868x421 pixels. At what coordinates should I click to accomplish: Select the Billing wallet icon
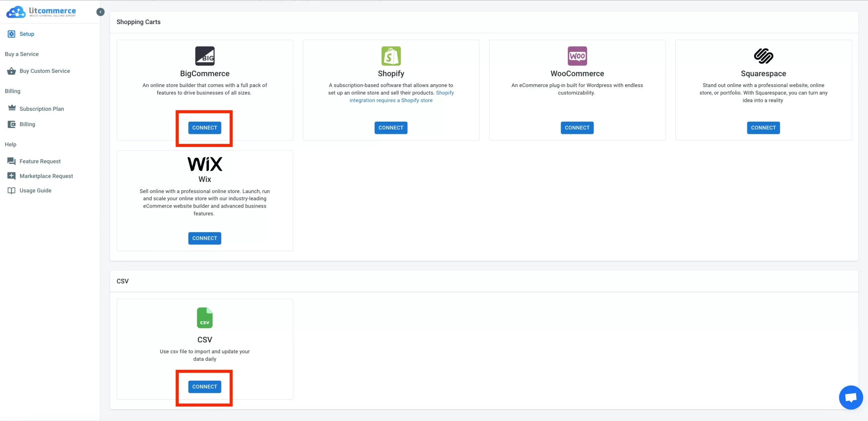(x=12, y=124)
